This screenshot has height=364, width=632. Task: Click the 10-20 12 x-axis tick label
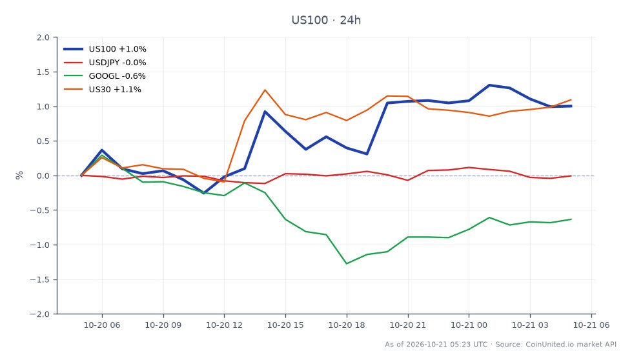coord(224,325)
